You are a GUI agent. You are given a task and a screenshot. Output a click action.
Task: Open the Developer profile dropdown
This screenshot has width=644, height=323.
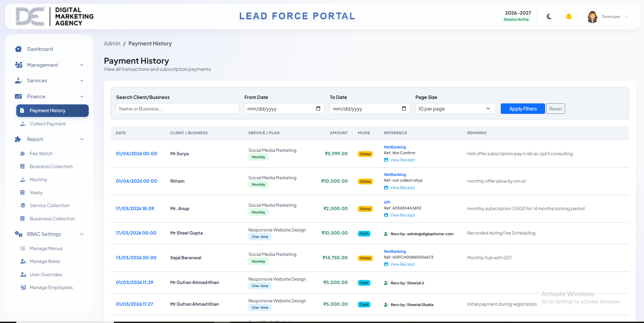[x=607, y=17]
